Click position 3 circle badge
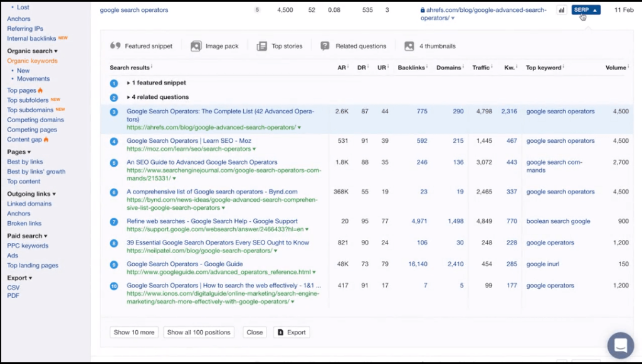 click(x=114, y=112)
